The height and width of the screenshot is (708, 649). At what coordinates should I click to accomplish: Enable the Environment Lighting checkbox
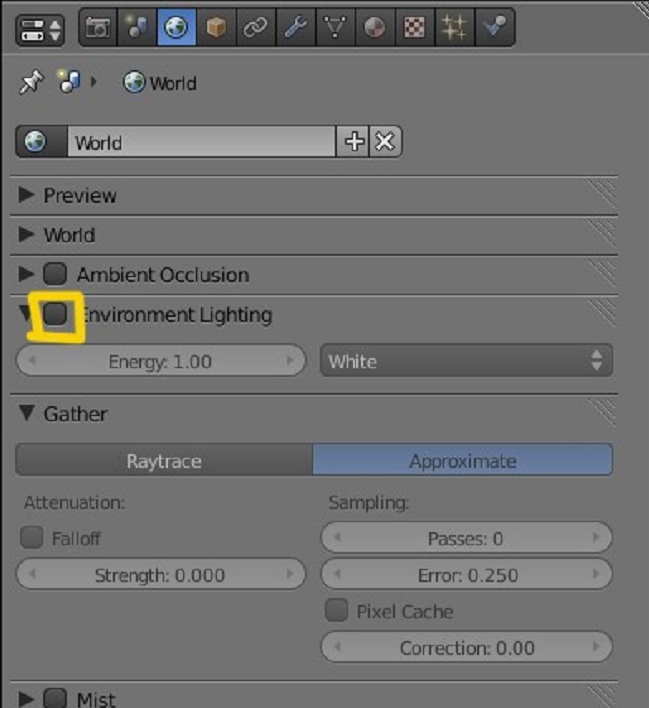point(56,315)
